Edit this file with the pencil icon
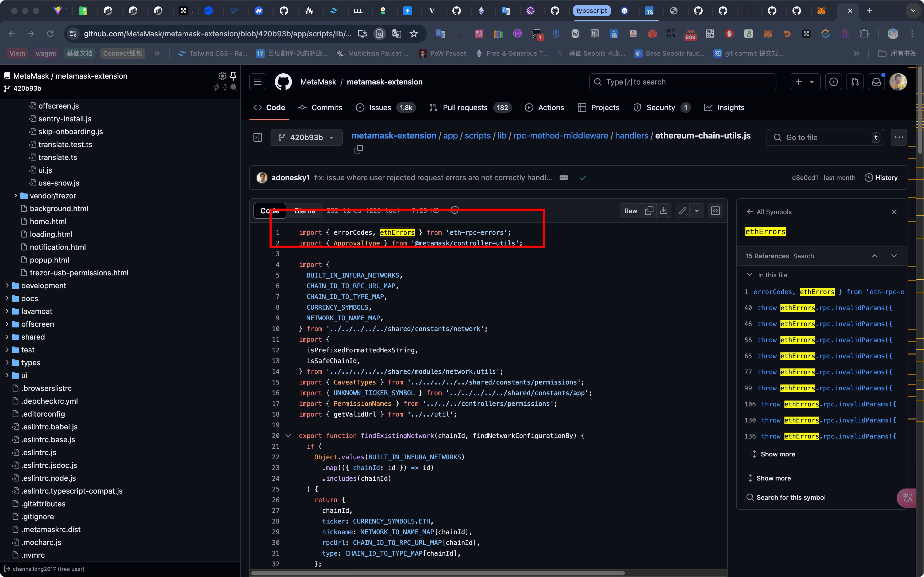This screenshot has width=924, height=577. tap(683, 211)
